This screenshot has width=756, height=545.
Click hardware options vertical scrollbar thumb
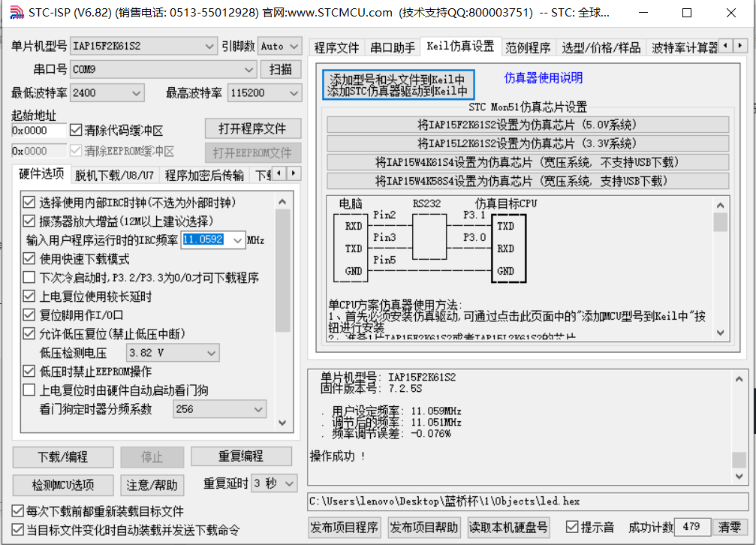(x=282, y=271)
